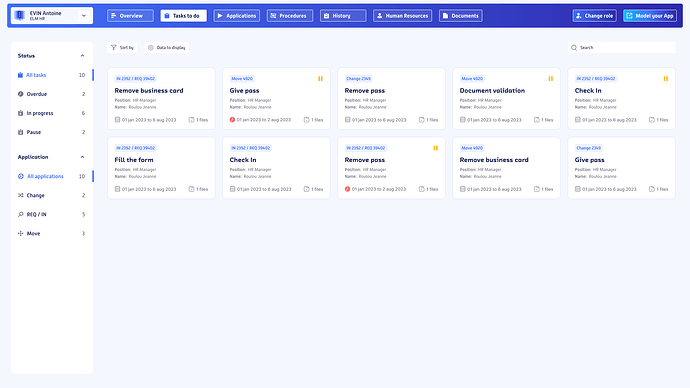690x388 pixels.
Task: Collapse the Application section chevron
Action: 82,157
